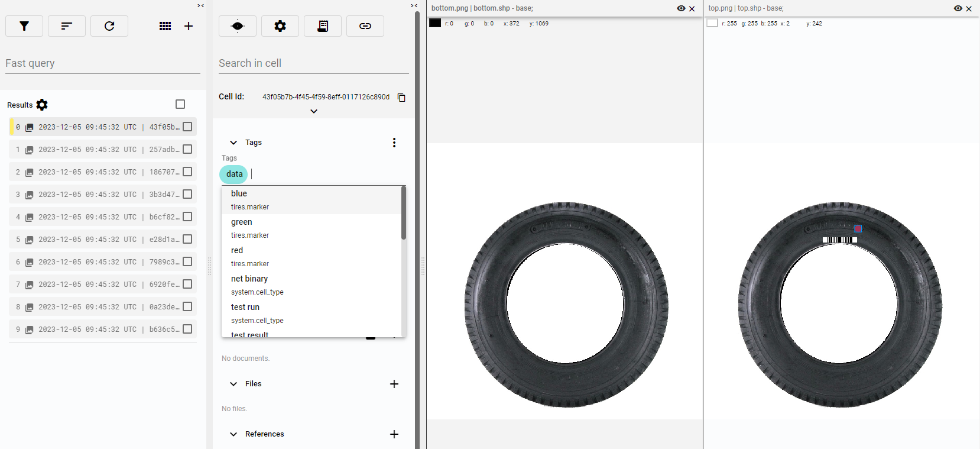Select the checkbox for result row 3
980x449 pixels.
pyautogui.click(x=187, y=195)
